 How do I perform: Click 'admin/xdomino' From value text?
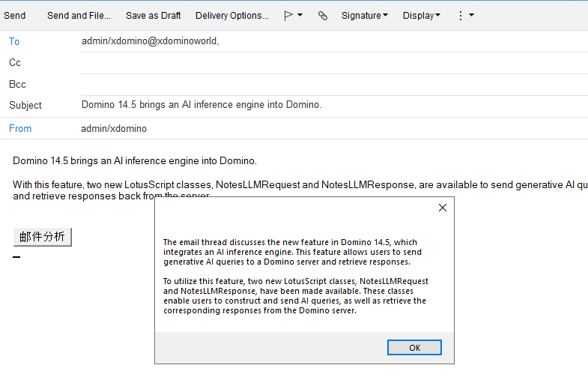(114, 129)
